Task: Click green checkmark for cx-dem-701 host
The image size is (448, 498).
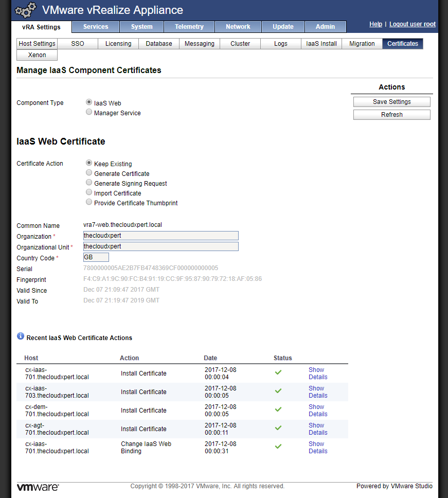Action: (x=278, y=410)
